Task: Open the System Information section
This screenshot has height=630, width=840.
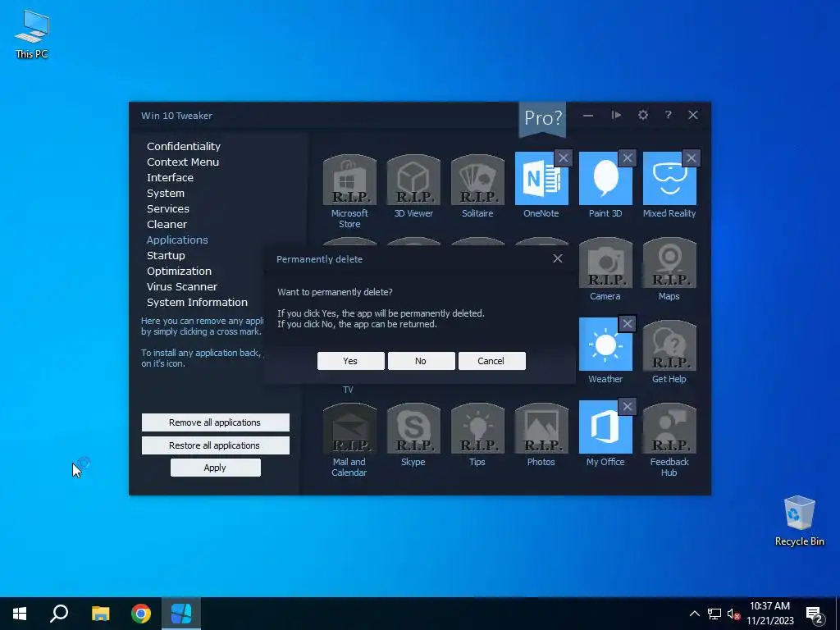Action: click(197, 302)
